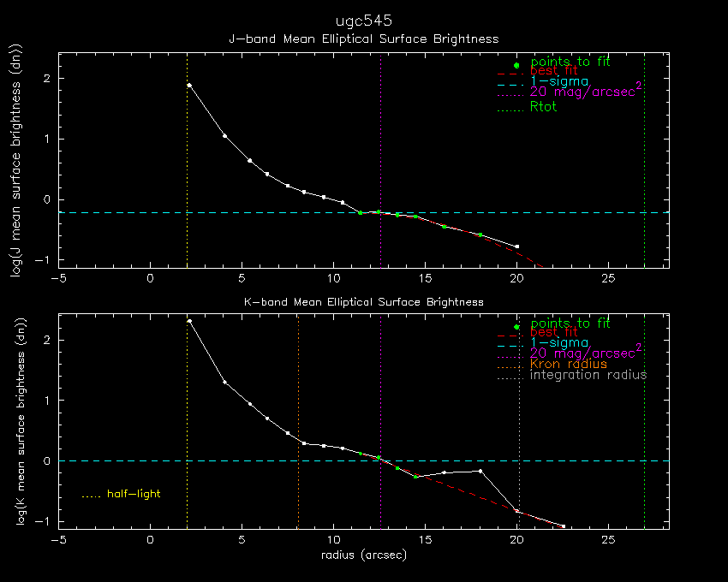Click the yellow dotted 'half-light' legend marker
The image size is (728, 582).
(91, 496)
